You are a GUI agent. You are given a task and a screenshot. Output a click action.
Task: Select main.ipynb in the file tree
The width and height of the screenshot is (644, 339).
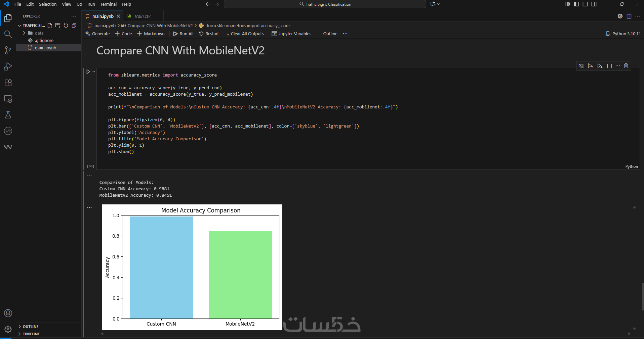(49, 48)
